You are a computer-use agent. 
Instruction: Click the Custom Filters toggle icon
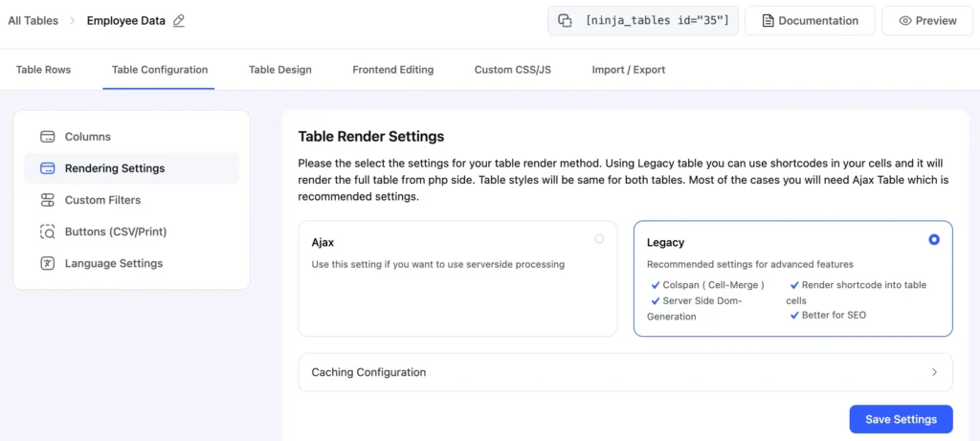[48, 201]
